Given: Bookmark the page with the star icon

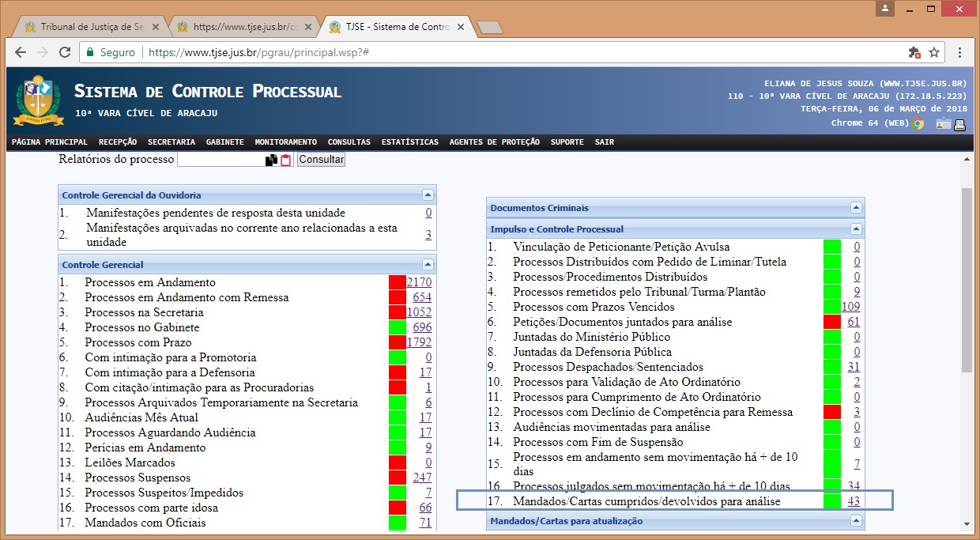Looking at the screenshot, I should point(934,52).
